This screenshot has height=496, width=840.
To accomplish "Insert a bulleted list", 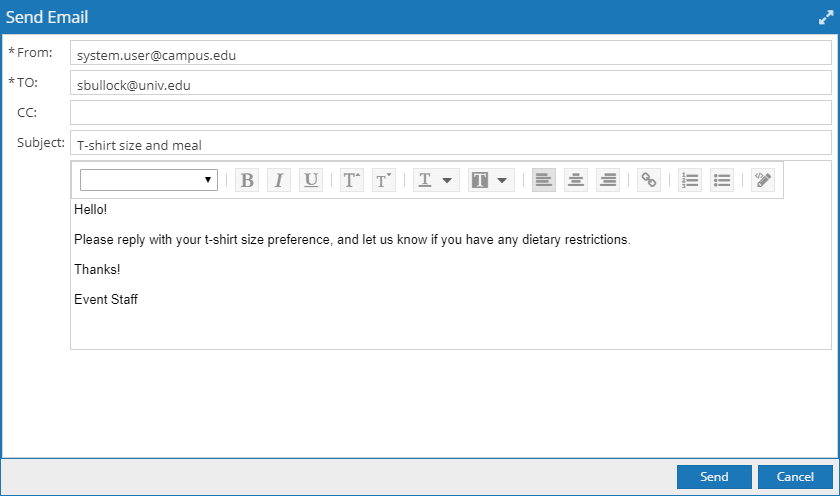I will pyautogui.click(x=722, y=180).
